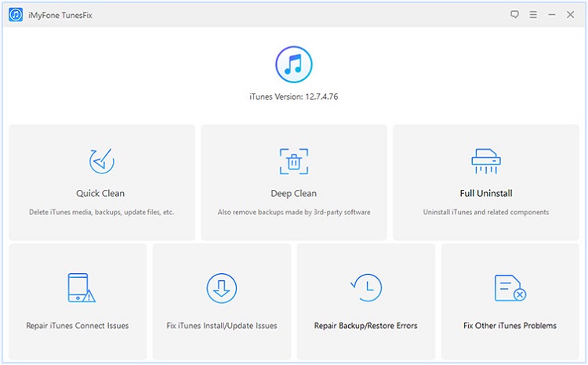Open Fix Other iTunes Problems

pos(510,301)
